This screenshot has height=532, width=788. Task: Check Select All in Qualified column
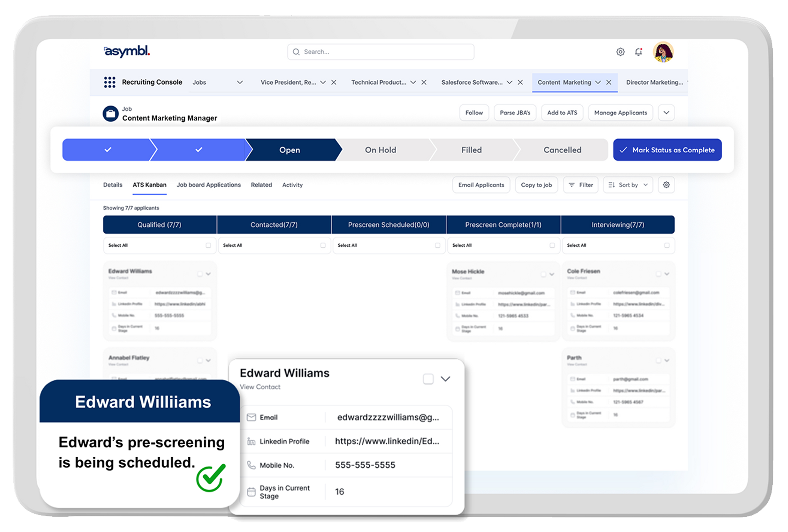[x=208, y=245]
